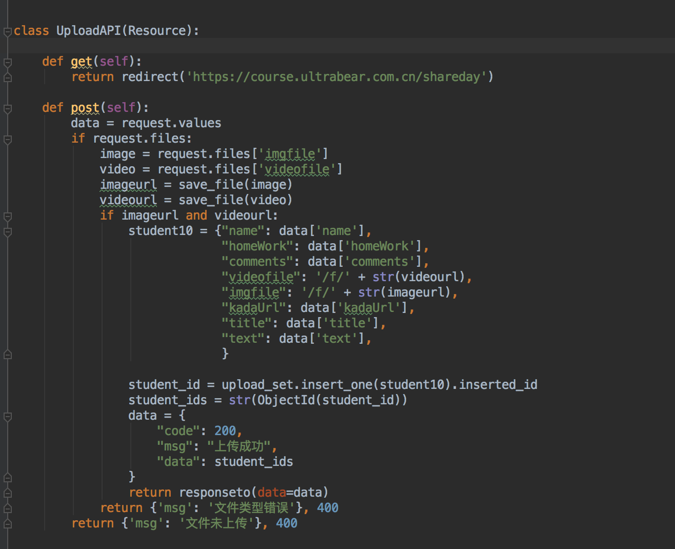Click 'imgfile' in the request.files line
Image resolution: width=675 pixels, height=549 pixels.
(290, 154)
